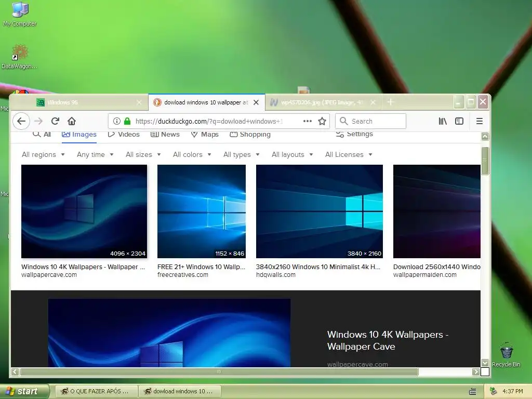532x399 pixels.
Task: Expand the All Licenses filter
Action: coord(349,155)
